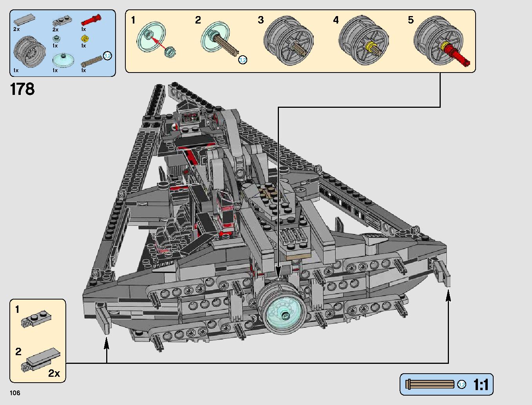Screen dimensions: 532x405
Task: Click page number 106 at bottom left
Action: click(15, 392)
